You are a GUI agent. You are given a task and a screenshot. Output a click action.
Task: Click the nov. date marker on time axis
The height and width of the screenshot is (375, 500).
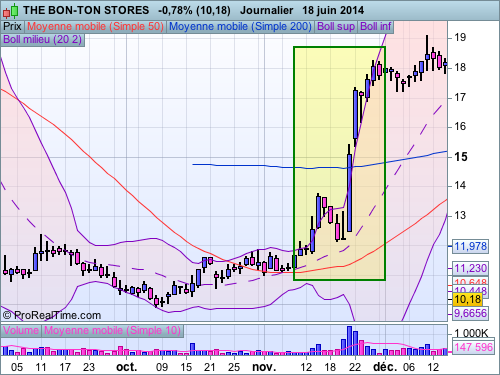[264, 367]
